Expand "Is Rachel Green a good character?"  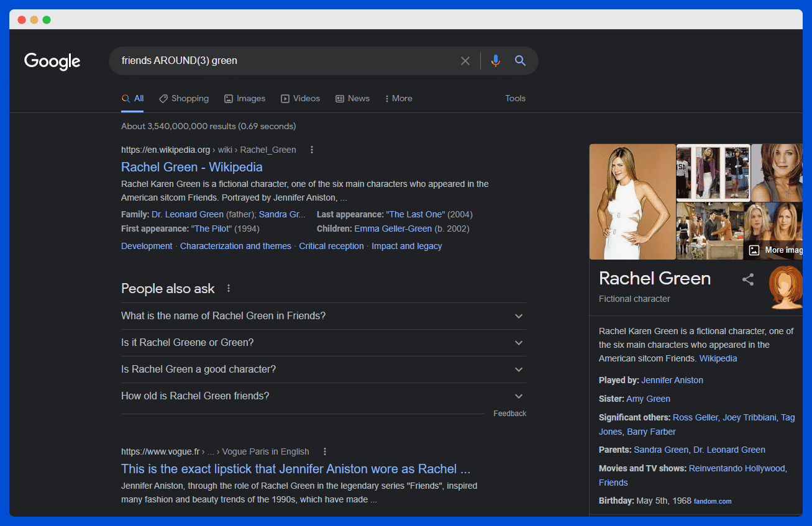(324, 370)
